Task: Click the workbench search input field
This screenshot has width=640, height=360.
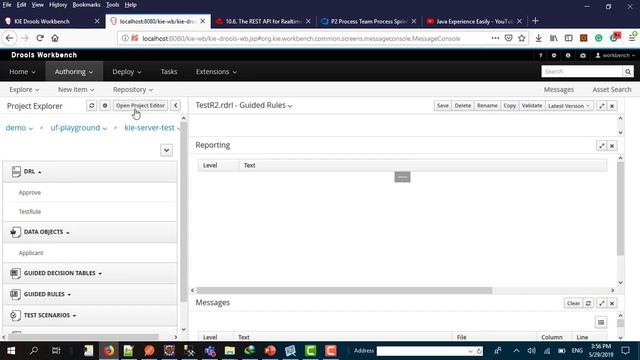Action: coord(582,71)
